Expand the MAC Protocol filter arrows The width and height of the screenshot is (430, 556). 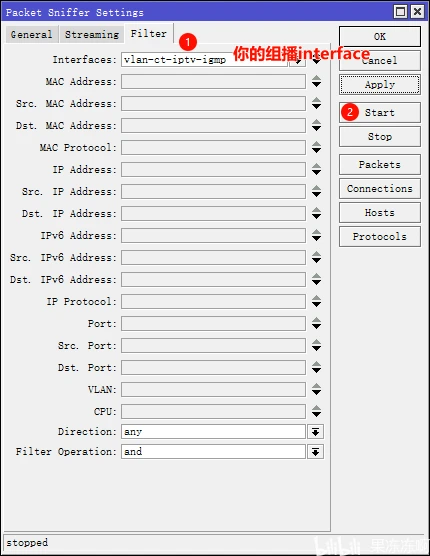316,148
